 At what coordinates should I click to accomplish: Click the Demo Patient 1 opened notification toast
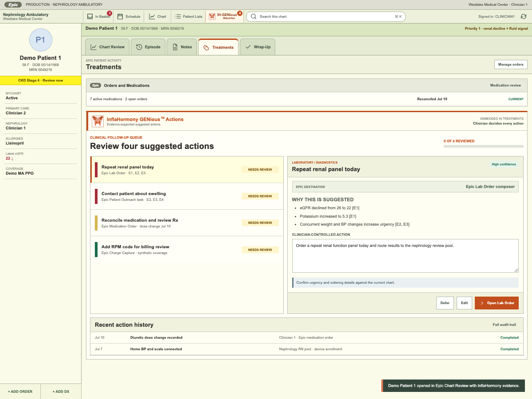pyautogui.click(x=453, y=386)
